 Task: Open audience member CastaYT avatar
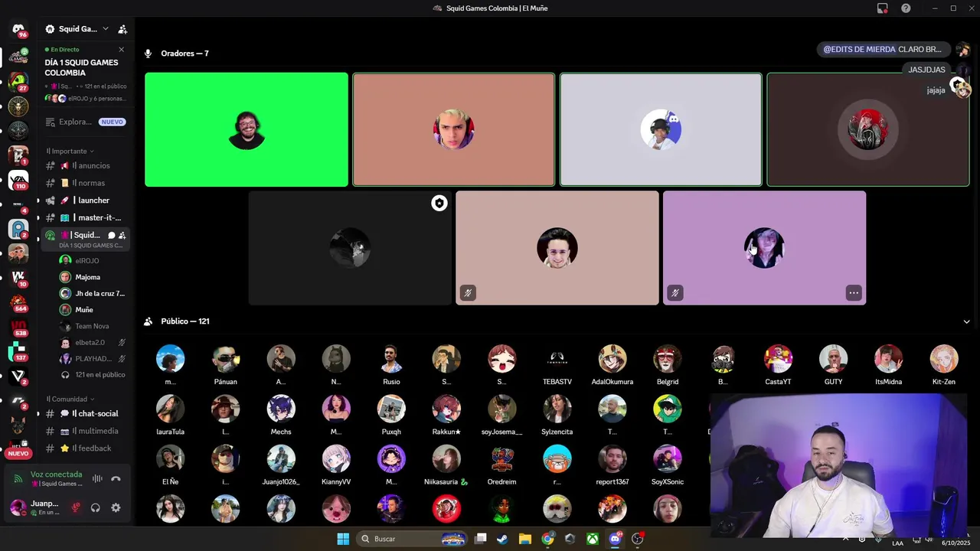pyautogui.click(x=778, y=359)
